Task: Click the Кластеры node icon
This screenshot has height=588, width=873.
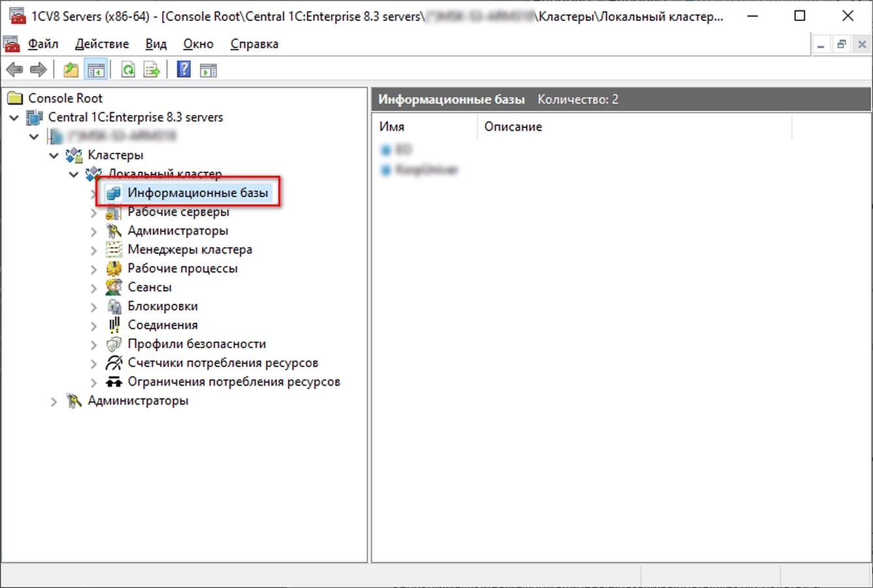Action: [74, 155]
